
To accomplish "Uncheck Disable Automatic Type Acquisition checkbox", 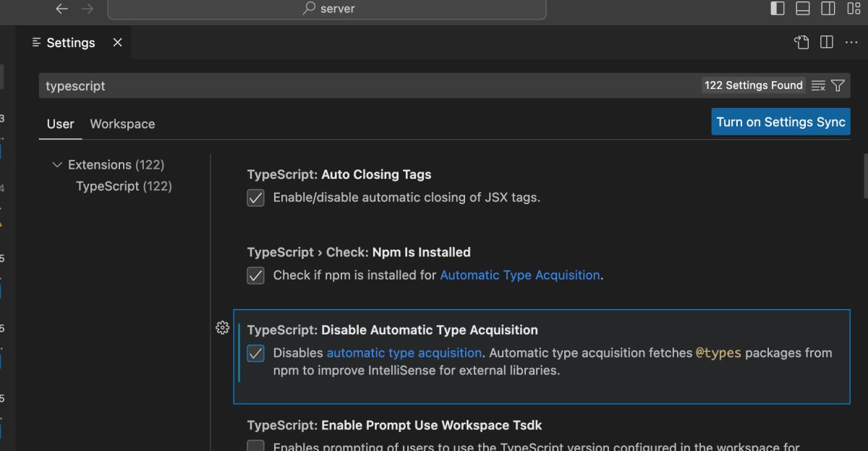I will [256, 353].
